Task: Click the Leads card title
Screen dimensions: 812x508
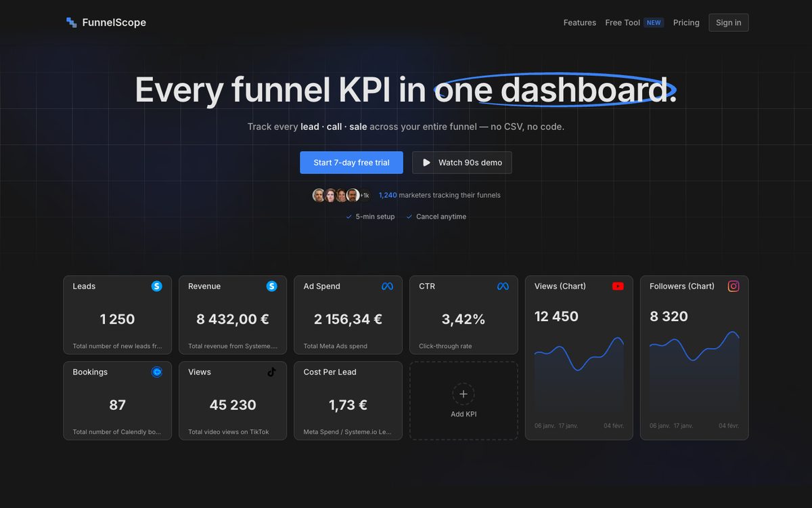Action: (x=84, y=287)
